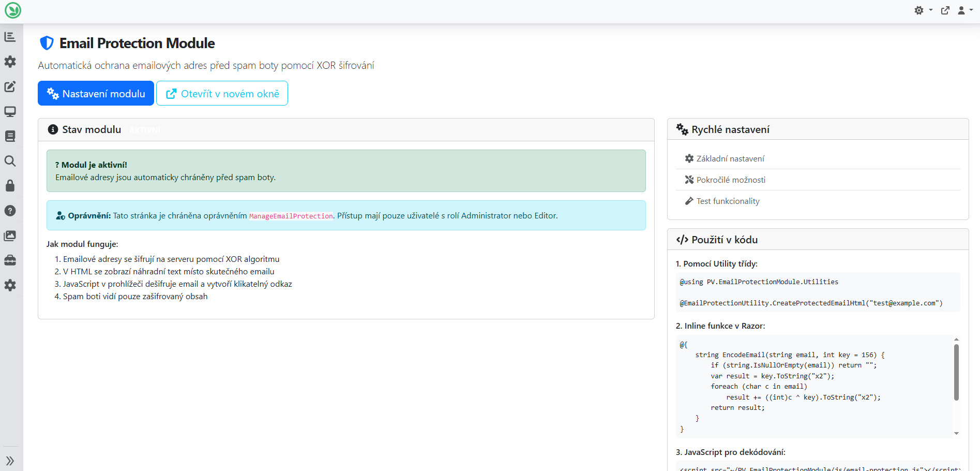Screen dimensions: 980x471
Task: Click the Modul je aktivní! alert text
Action: (91, 165)
